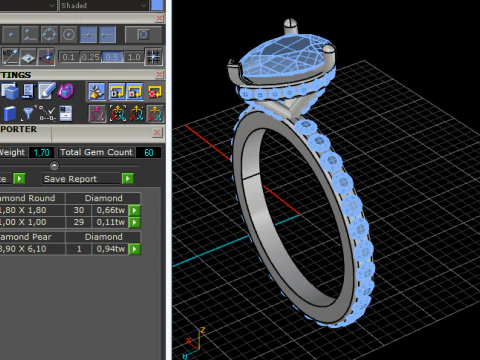Set snap increment to 1.0
This screenshot has height=360, width=480.
coord(134,57)
